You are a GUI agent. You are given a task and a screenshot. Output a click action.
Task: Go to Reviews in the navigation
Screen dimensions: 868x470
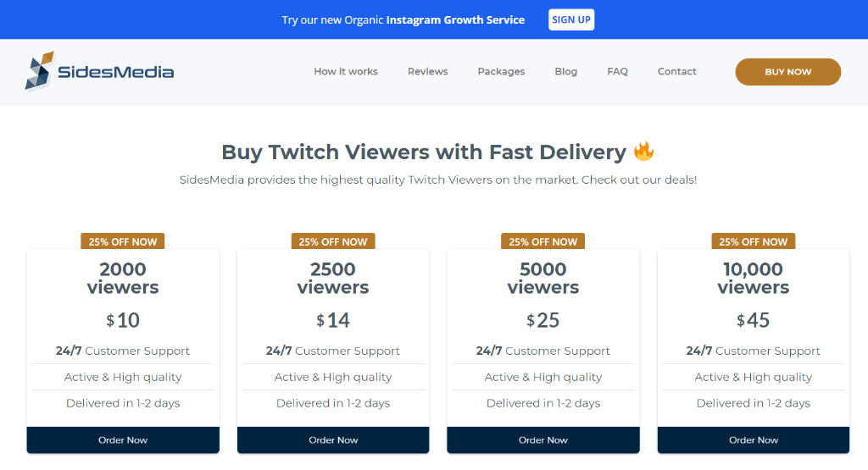427,71
